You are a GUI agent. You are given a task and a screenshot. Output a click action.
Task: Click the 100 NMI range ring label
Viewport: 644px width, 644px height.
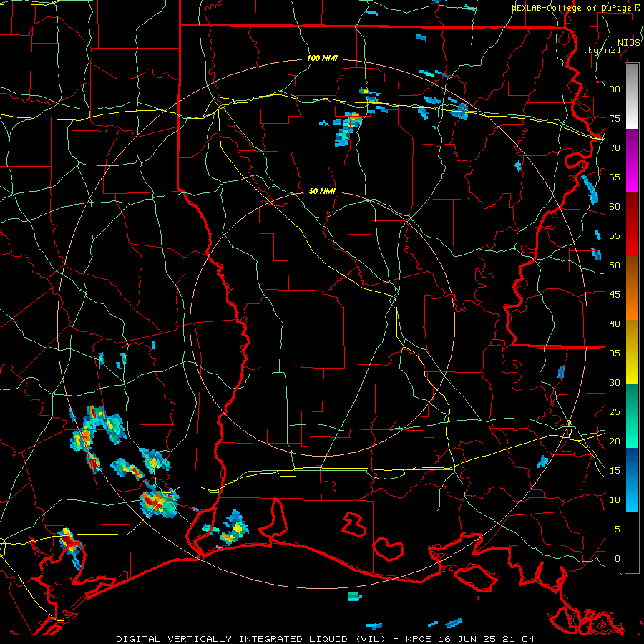322,58
